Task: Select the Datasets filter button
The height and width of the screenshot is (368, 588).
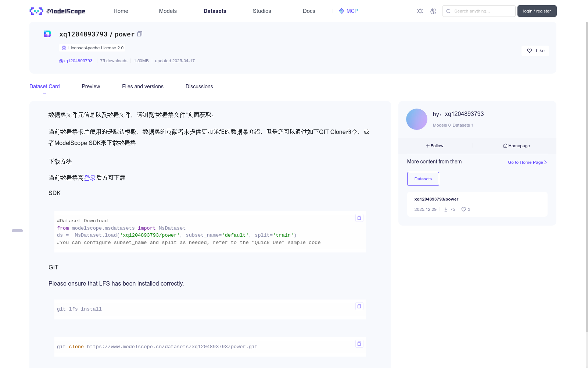Action: click(x=423, y=179)
